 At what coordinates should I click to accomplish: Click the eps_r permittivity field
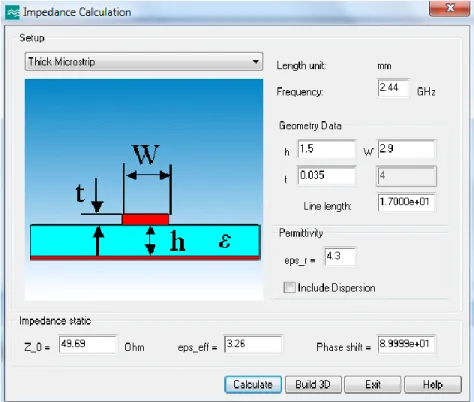pos(340,256)
